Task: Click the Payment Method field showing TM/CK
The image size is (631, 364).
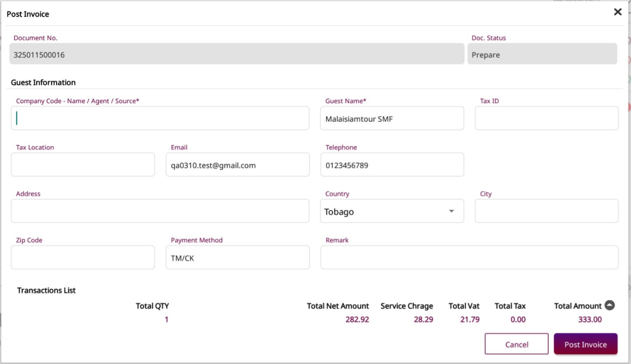Action: click(x=237, y=257)
